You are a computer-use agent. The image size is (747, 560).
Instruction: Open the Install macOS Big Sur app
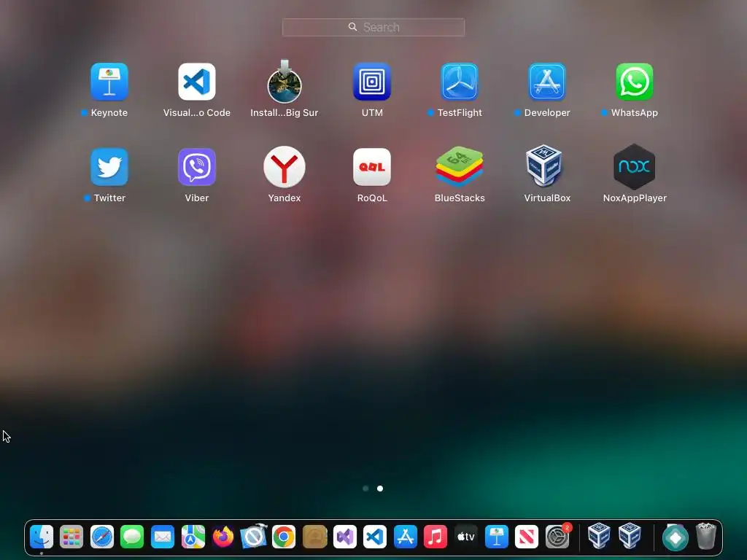(x=285, y=82)
